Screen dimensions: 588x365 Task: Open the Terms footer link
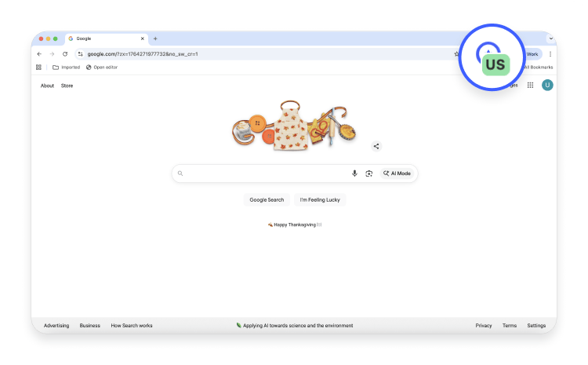[x=510, y=326]
